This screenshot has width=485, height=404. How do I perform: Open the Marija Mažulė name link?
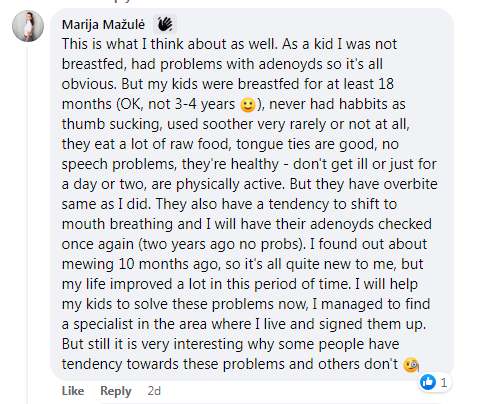coord(103,25)
